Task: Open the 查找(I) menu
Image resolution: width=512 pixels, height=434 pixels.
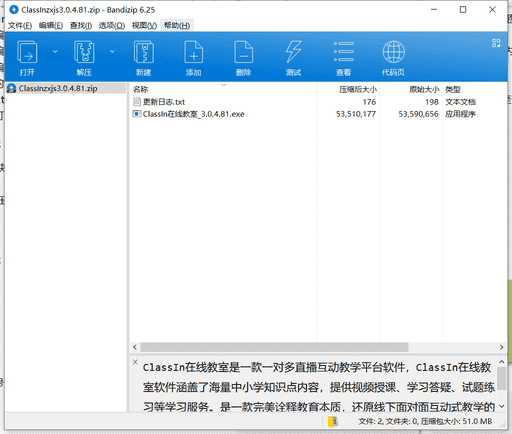Action: [81, 26]
